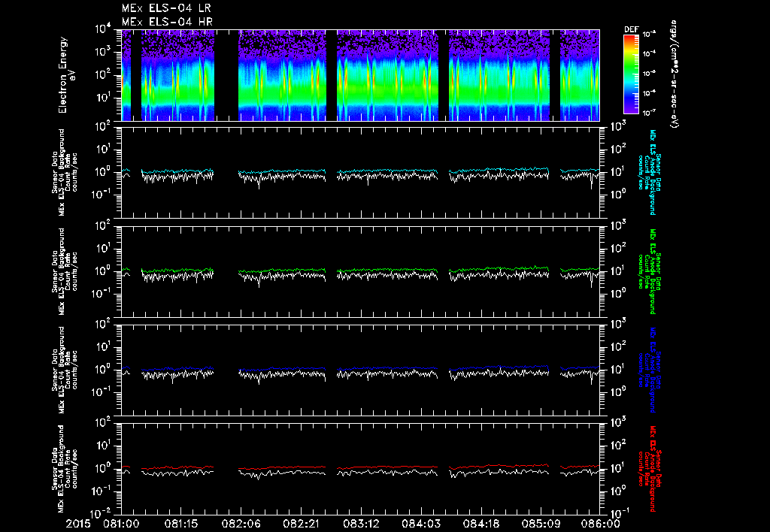
Task: Click the "084:03" time axis label
Action: [x=421, y=524]
